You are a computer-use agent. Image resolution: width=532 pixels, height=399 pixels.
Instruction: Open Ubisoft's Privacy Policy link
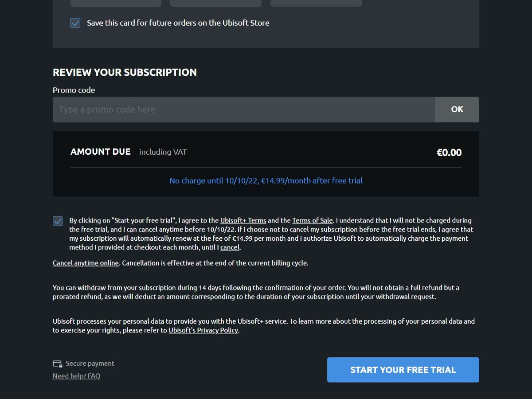203,330
